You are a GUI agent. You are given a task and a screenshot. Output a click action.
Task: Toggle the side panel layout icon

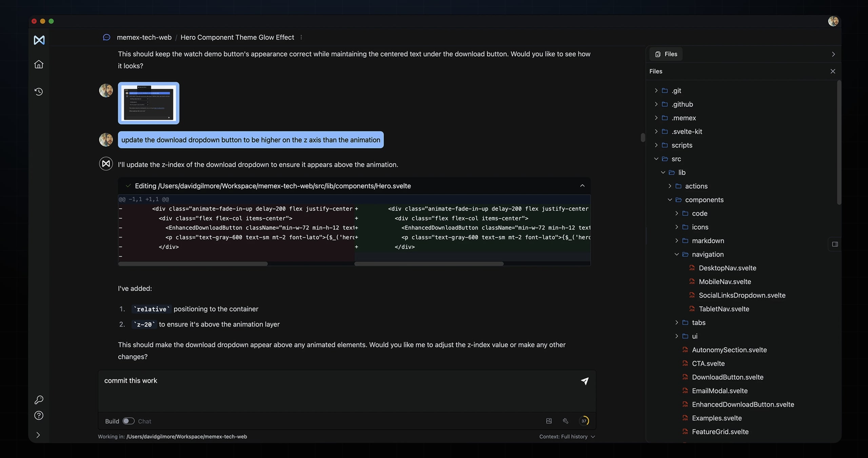(x=835, y=244)
